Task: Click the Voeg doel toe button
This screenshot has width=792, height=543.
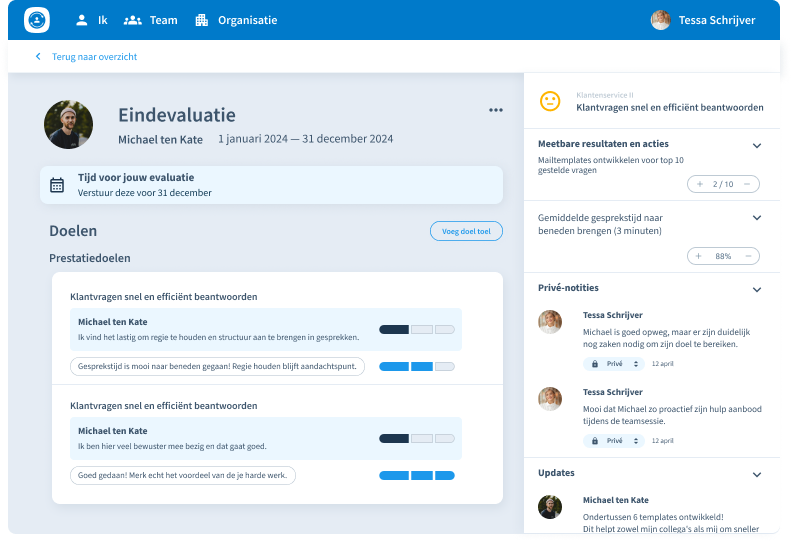Action: (x=466, y=231)
